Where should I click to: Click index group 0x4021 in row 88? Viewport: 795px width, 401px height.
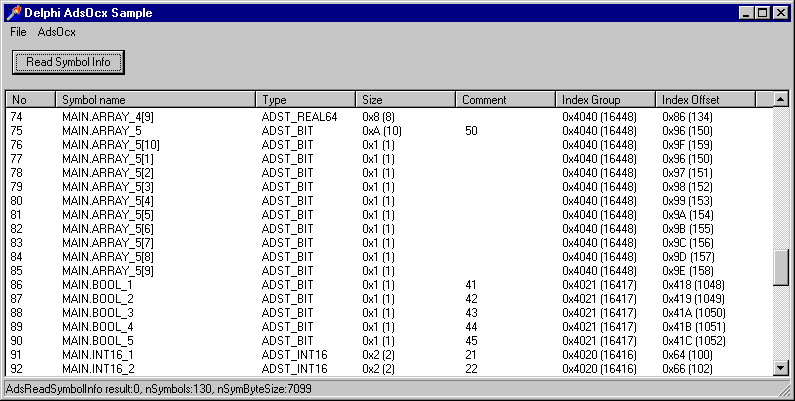(599, 313)
